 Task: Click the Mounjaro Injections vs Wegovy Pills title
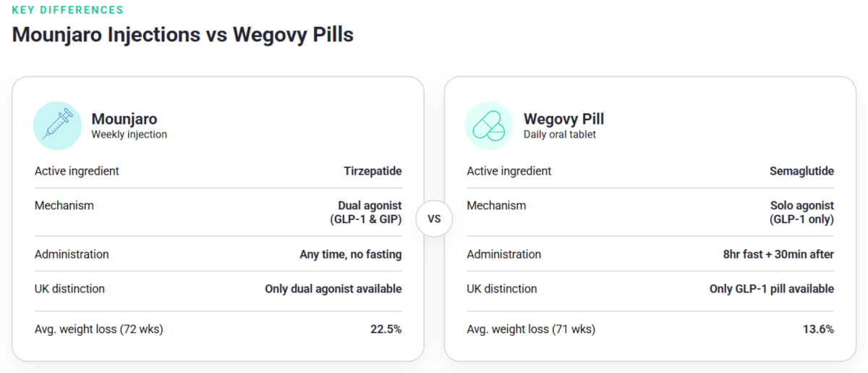pos(183,34)
